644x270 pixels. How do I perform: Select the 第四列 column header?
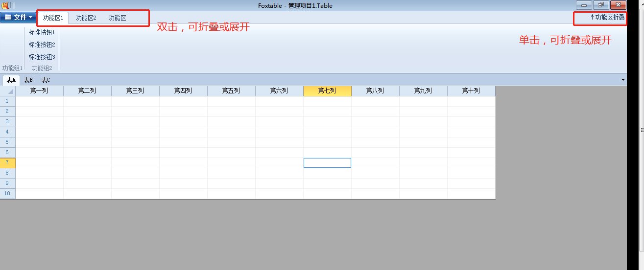(x=184, y=91)
